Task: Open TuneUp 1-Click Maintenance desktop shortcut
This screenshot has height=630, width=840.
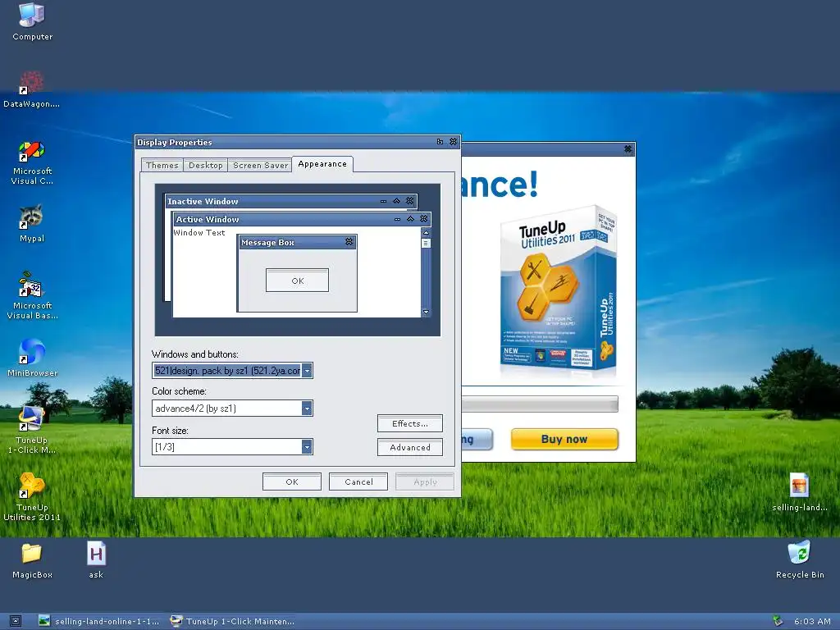Action: coord(32,430)
